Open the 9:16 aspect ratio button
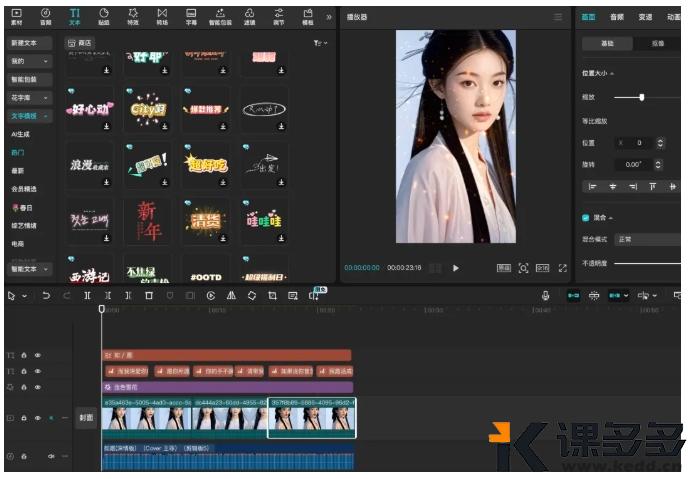The image size is (688, 479). [x=543, y=268]
